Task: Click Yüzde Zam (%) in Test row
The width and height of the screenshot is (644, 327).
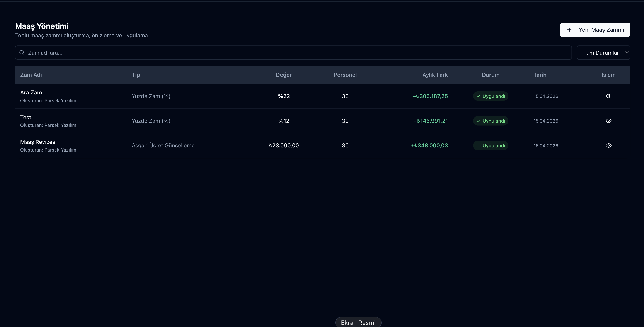Action: coord(151,121)
